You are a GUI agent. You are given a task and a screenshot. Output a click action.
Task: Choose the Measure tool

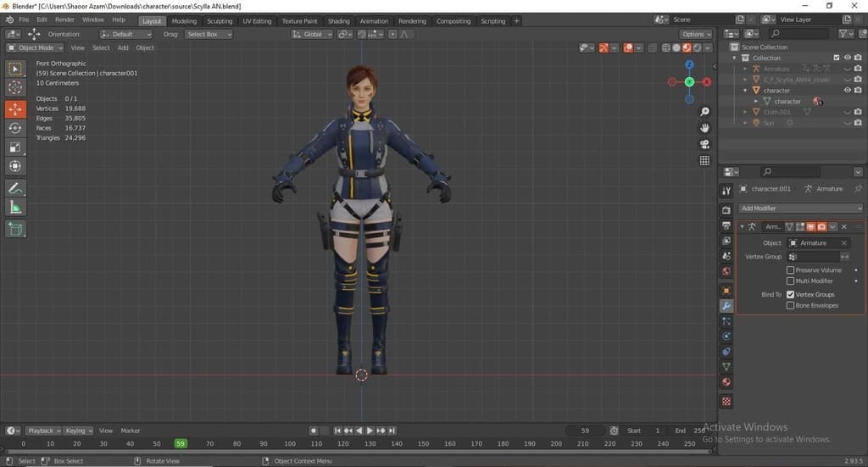coord(15,208)
